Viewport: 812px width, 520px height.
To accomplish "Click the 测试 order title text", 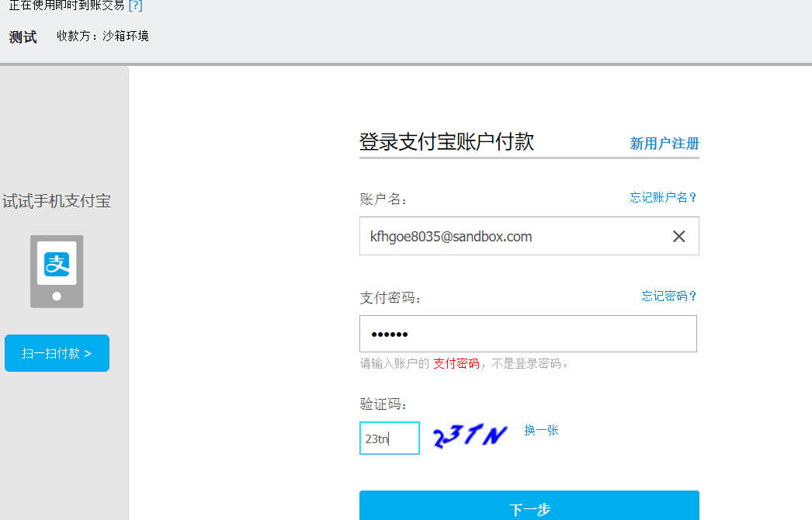I will pos(23,37).
